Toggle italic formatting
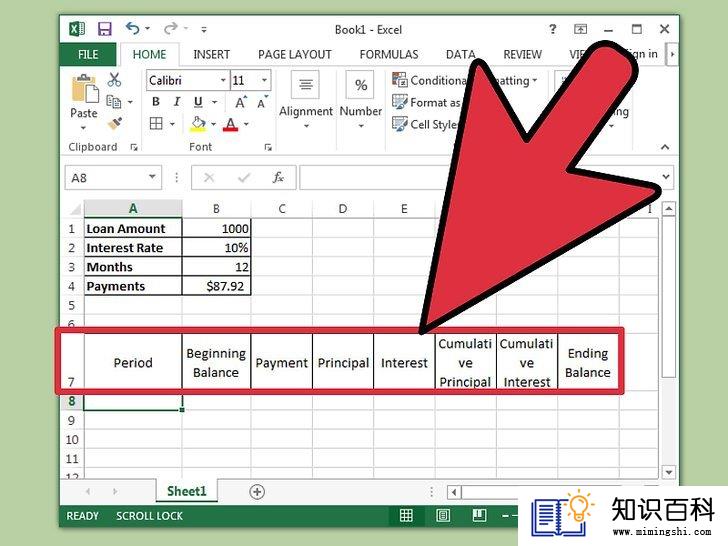This screenshot has width=728, height=546. click(177, 102)
